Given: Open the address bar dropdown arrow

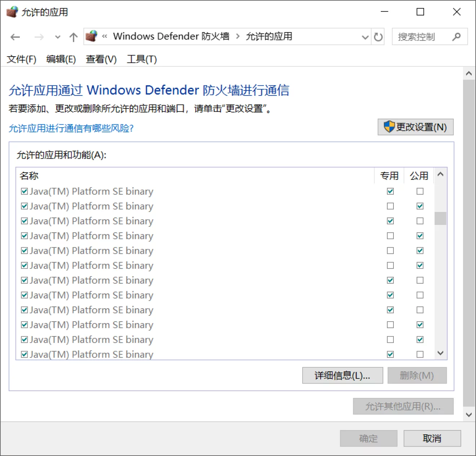Looking at the screenshot, I should point(365,36).
